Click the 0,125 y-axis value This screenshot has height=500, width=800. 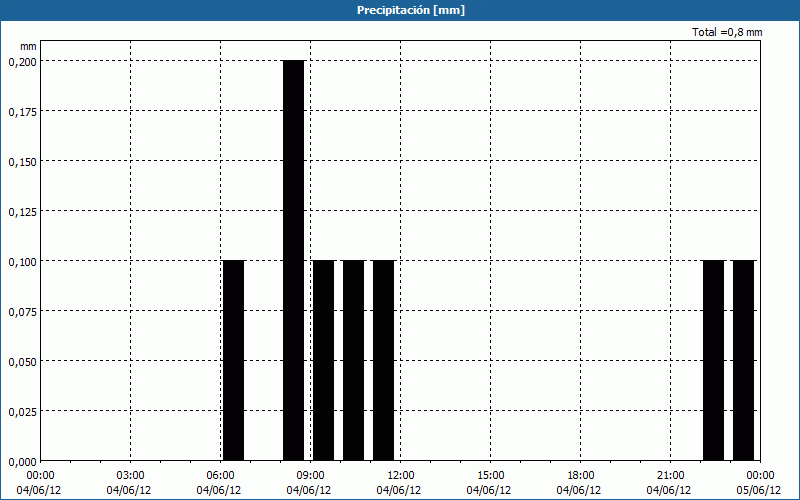(22, 211)
